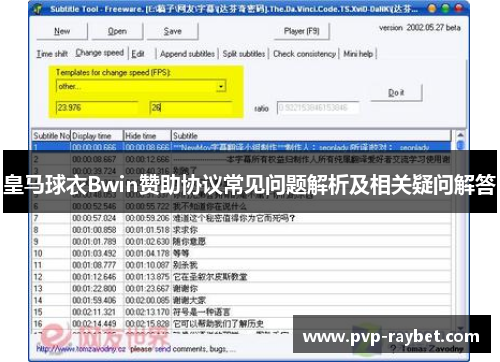Click the target FPS field showing 26

(191, 108)
